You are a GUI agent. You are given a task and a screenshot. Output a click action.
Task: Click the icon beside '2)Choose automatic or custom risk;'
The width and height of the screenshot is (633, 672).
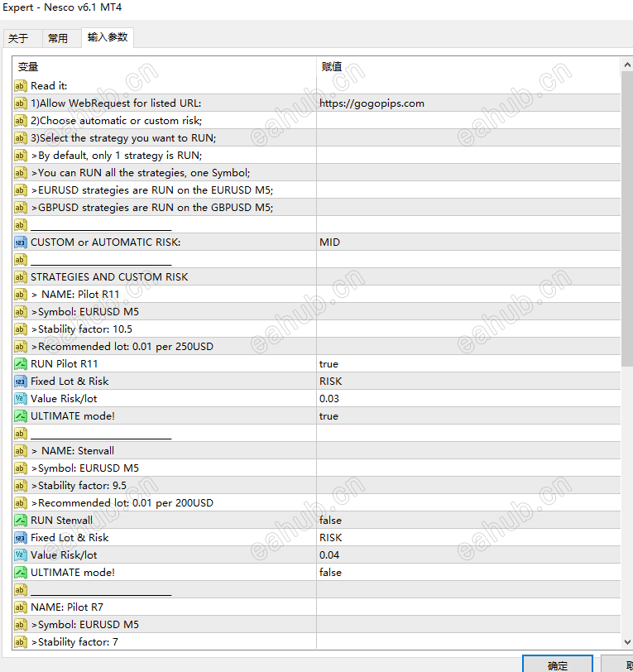click(x=20, y=121)
